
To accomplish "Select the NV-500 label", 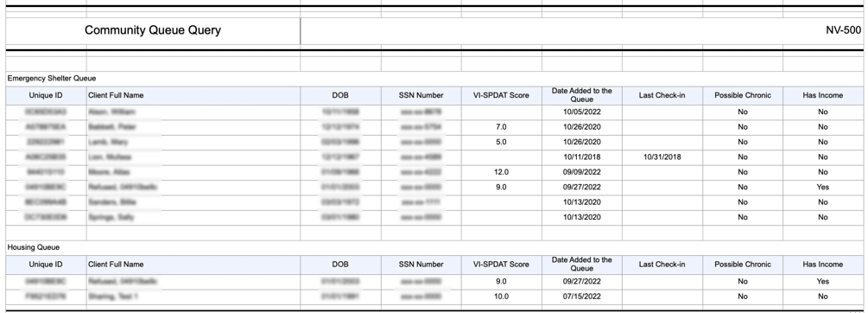I will 843,30.
